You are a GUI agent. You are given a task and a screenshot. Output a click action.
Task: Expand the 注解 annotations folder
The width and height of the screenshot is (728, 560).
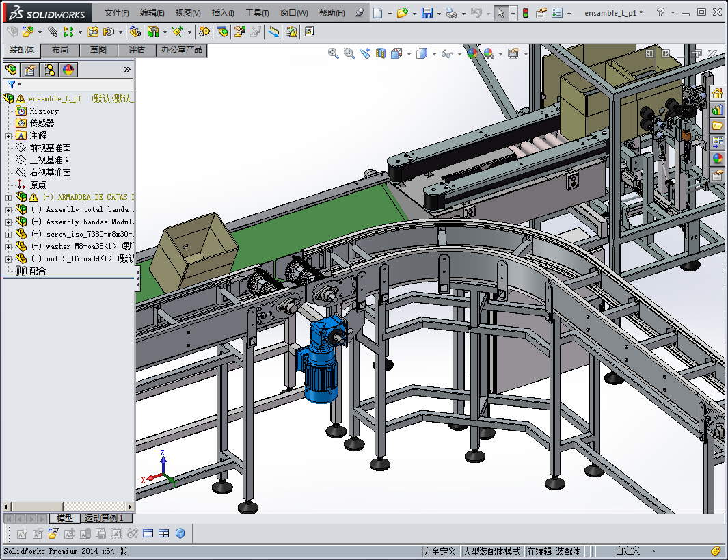[8, 135]
